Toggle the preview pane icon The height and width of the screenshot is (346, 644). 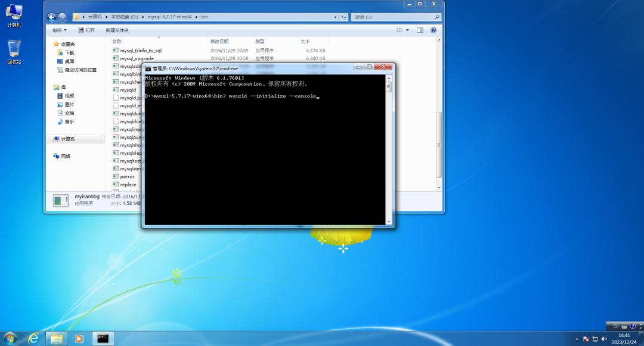point(420,30)
